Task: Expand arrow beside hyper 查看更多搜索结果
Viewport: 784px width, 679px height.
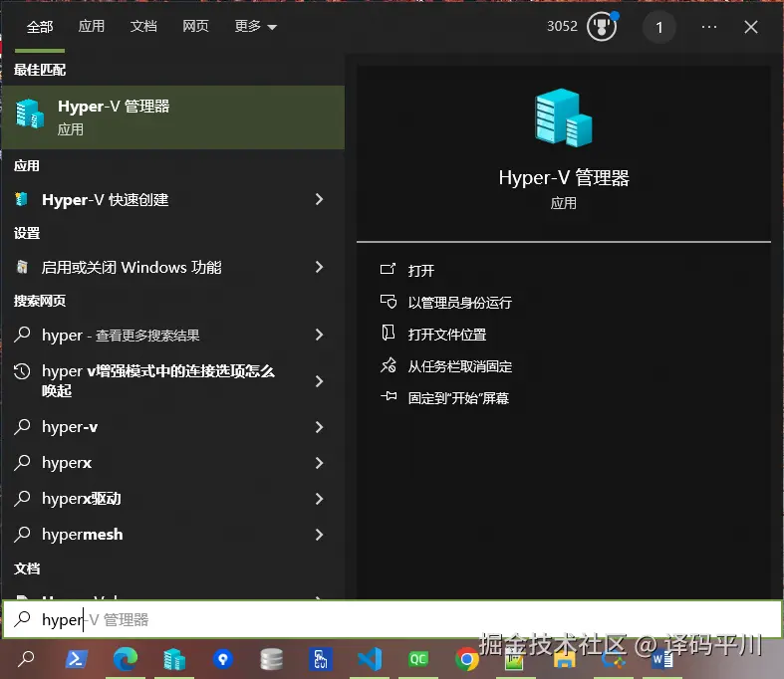Action: pos(320,335)
